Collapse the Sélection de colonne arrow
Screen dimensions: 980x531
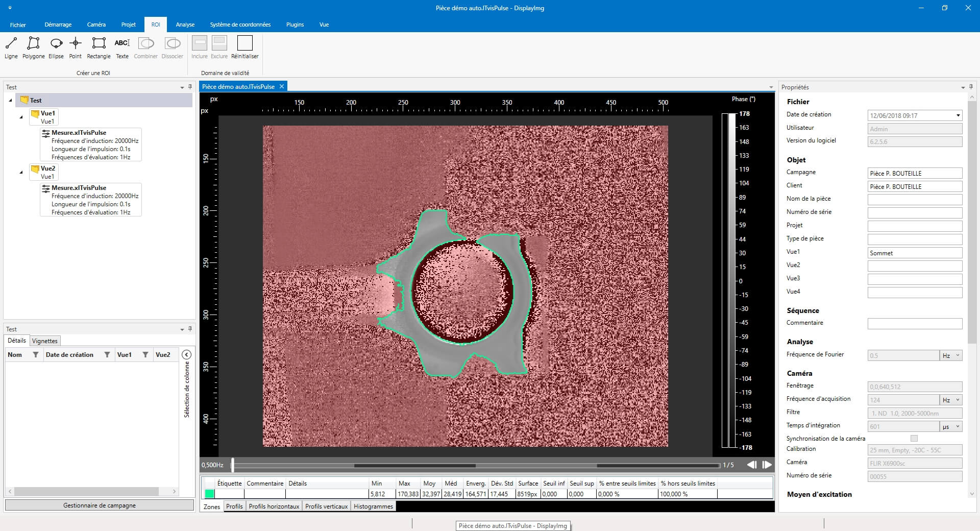point(187,354)
